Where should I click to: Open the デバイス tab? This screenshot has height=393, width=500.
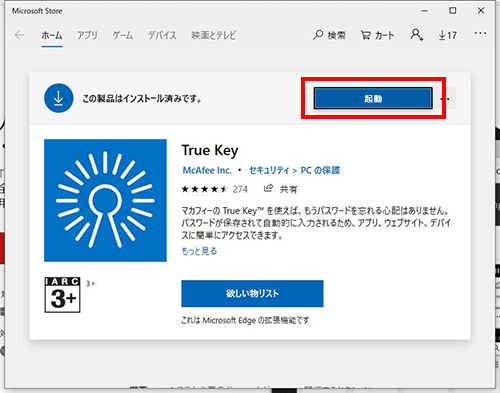tap(162, 35)
